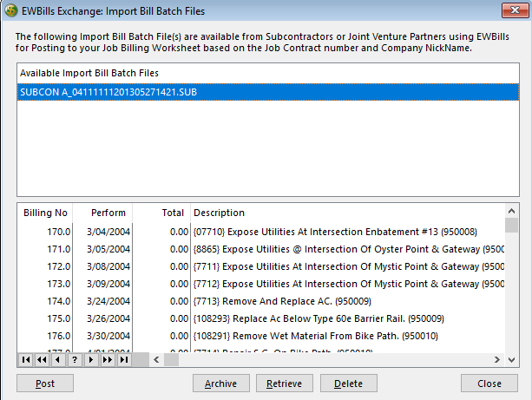This screenshot has width=532, height=400.
Task: Click the perform date 3/08/2004
Action: tap(108, 266)
